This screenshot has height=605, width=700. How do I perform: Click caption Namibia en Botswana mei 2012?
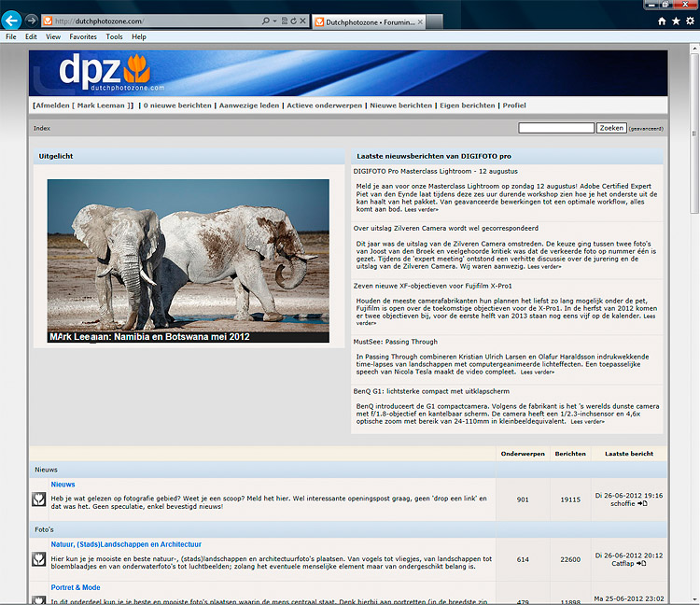[x=182, y=337]
